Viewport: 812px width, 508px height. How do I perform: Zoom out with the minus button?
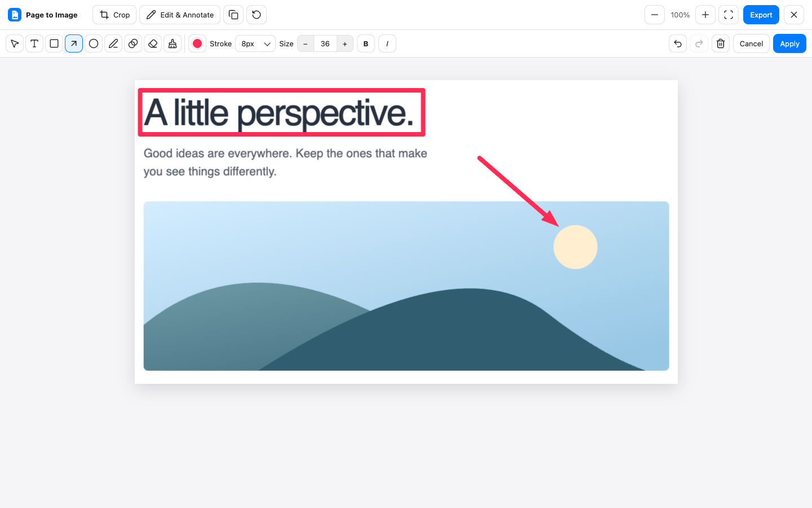tap(655, 15)
